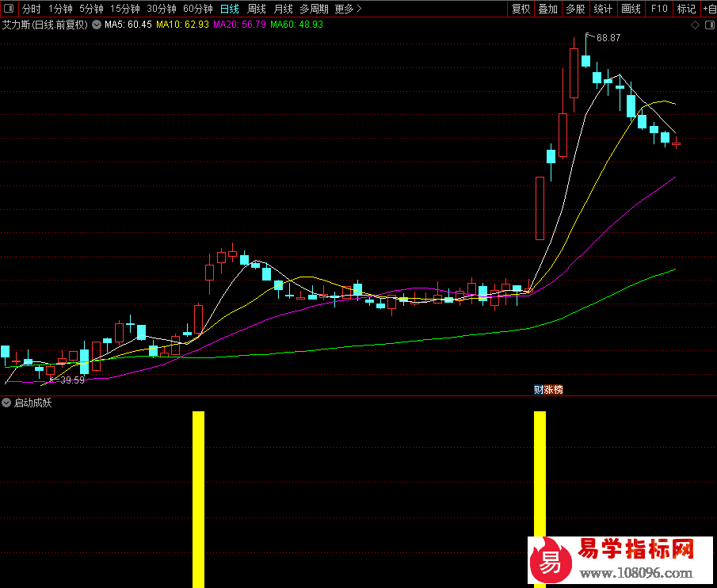Click the 68.87 high price flag

[x=608, y=37]
